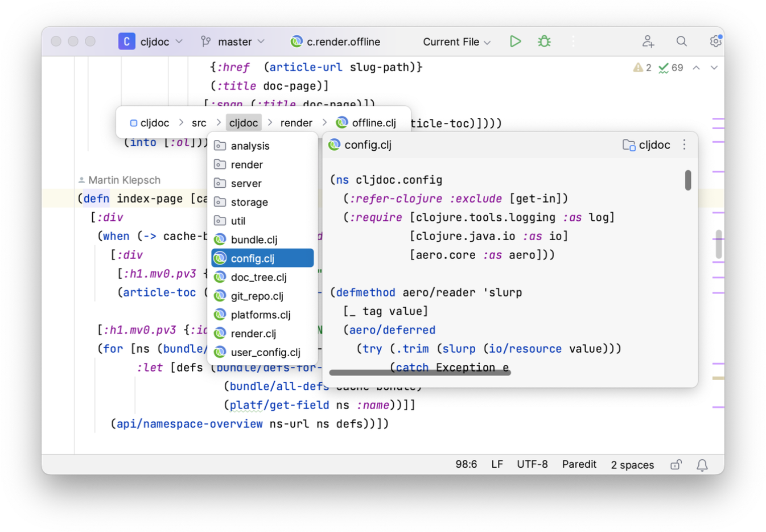Click api/namespace-overview symbol in editor
The height and width of the screenshot is (532, 766).
[x=190, y=424]
